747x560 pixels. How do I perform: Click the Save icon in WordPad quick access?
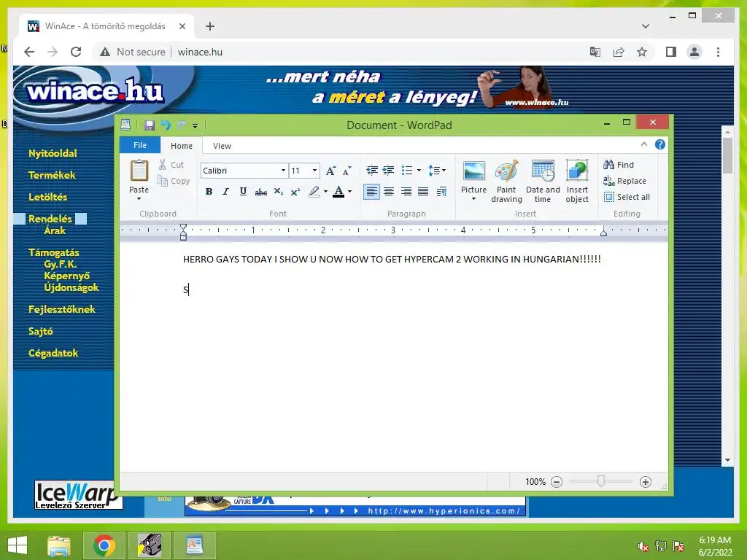pos(149,125)
